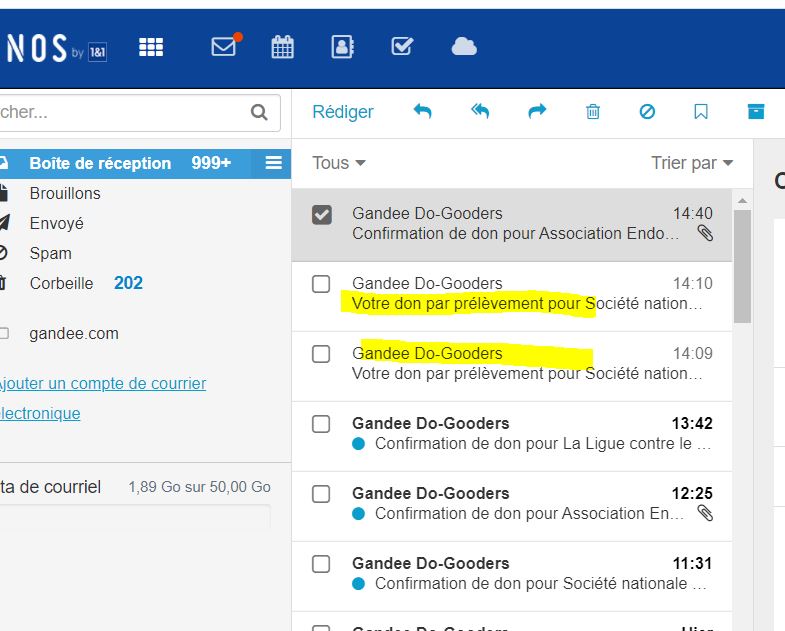Open 14:40 Confirmation de don Association email
This screenshot has width=785, height=631.
point(512,225)
